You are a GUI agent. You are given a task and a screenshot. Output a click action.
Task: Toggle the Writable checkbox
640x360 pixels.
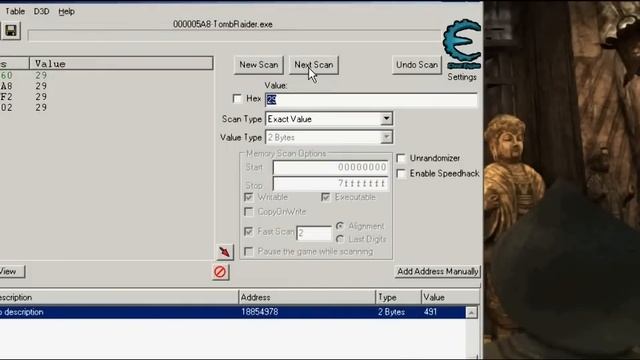pos(248,197)
